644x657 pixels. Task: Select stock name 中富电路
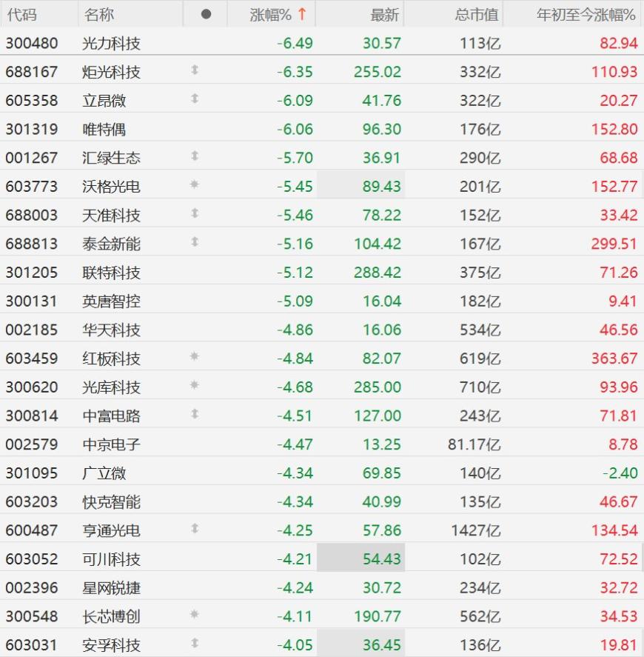[111, 416]
